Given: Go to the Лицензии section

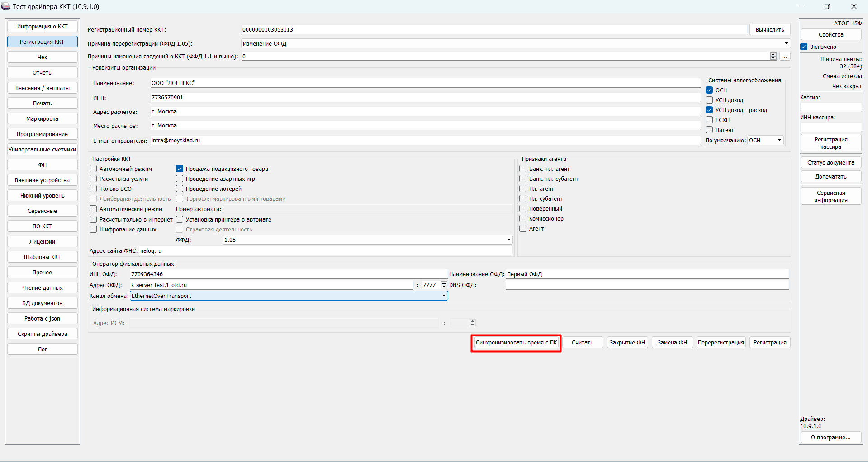Looking at the screenshot, I should (x=43, y=242).
